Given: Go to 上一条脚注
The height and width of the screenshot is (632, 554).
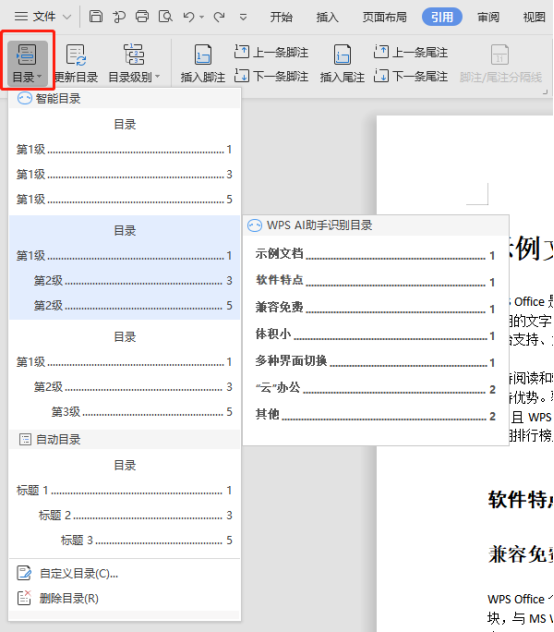Looking at the screenshot, I should pos(271,52).
